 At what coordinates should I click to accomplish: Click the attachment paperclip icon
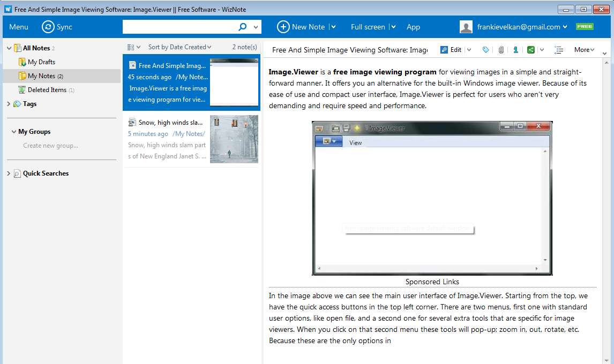tap(501, 50)
